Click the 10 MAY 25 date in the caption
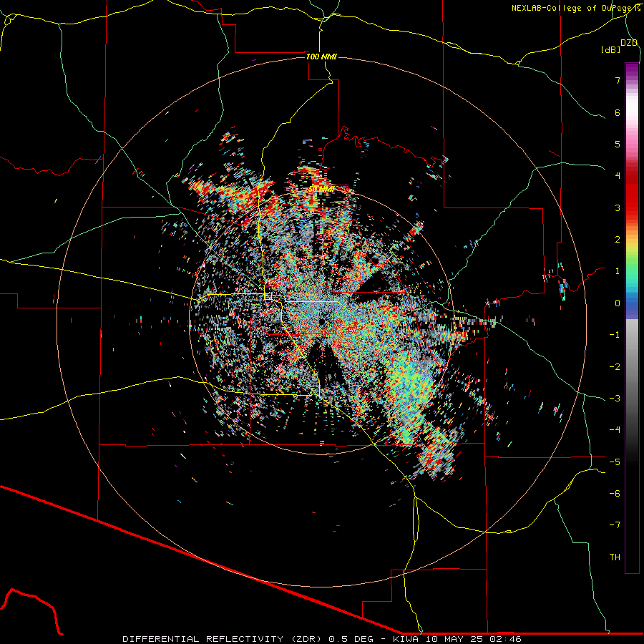 (454, 639)
